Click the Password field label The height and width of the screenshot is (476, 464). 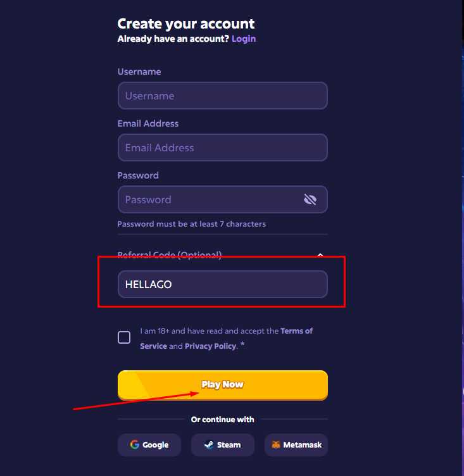pyautogui.click(x=138, y=176)
